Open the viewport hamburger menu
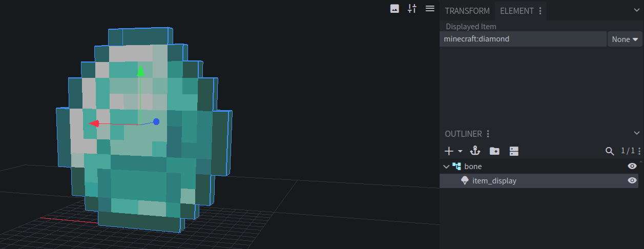The height and width of the screenshot is (249, 644). click(x=430, y=9)
